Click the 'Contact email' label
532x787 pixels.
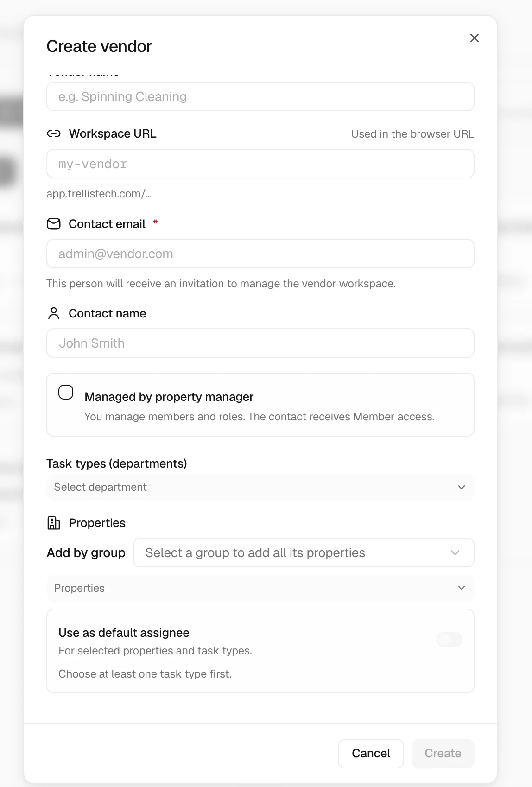coord(107,224)
